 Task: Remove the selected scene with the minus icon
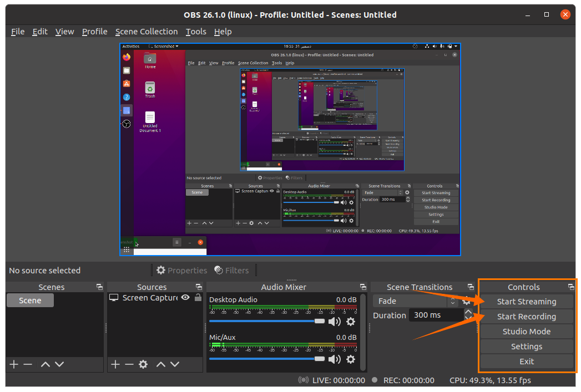[28, 365]
